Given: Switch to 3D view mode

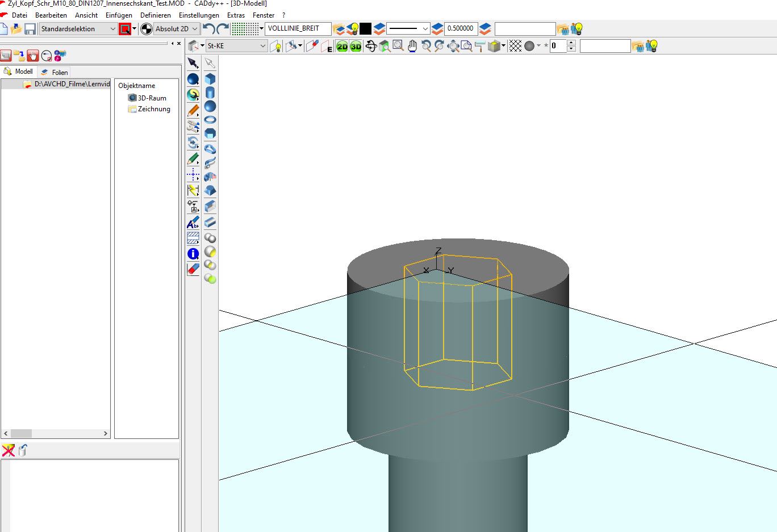Looking at the screenshot, I should pyautogui.click(x=356, y=47).
